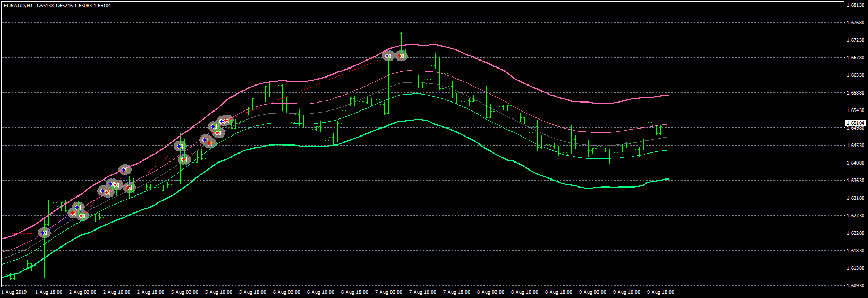This screenshot has width=868, height=298.
Task: Click the EURAUD,H1 chart title text
Action: click(x=18, y=6)
